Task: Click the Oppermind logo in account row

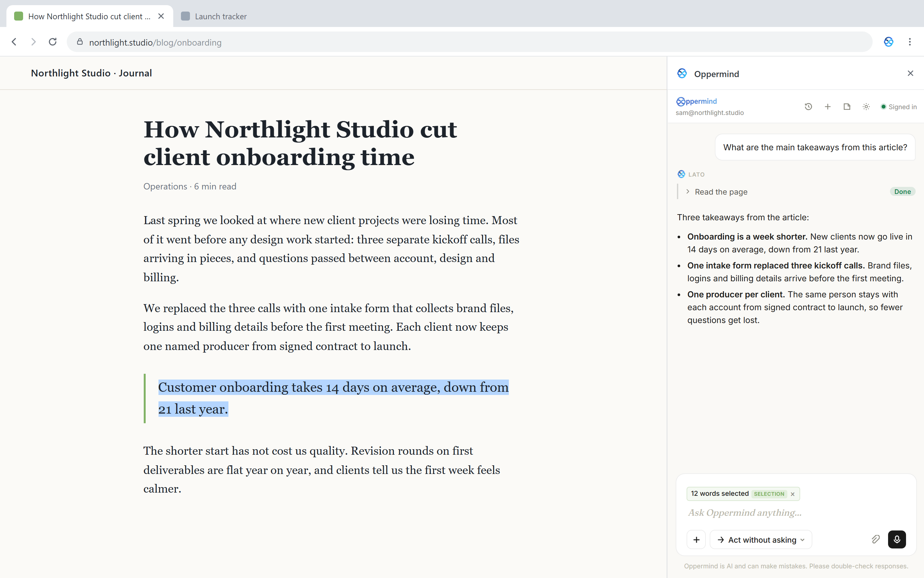Action: [697, 101]
